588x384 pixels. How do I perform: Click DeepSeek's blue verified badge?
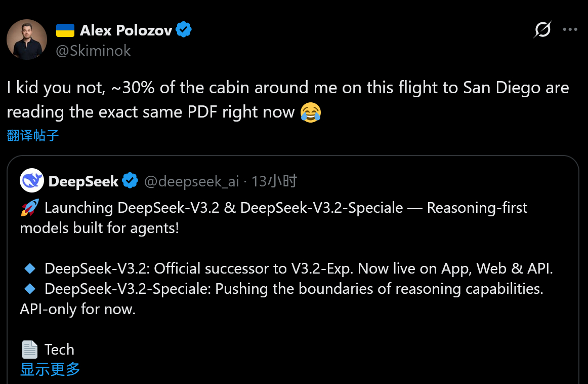[130, 181]
